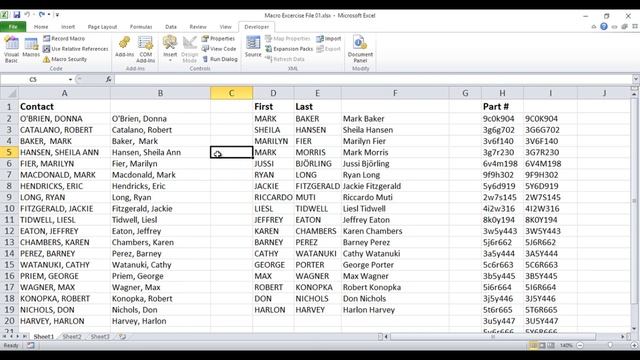Open control Properties
This screenshot has width=640, height=360.
coord(218,38)
